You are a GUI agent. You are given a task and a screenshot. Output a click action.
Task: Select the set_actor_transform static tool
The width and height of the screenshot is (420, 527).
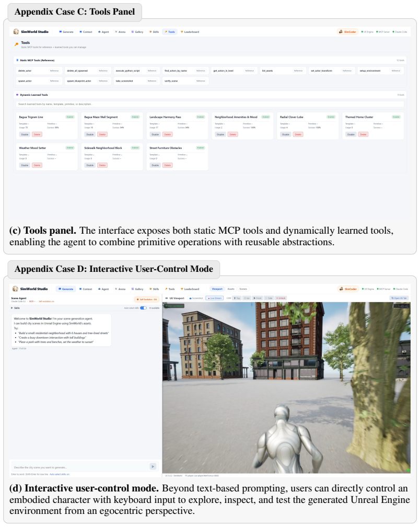(331, 71)
